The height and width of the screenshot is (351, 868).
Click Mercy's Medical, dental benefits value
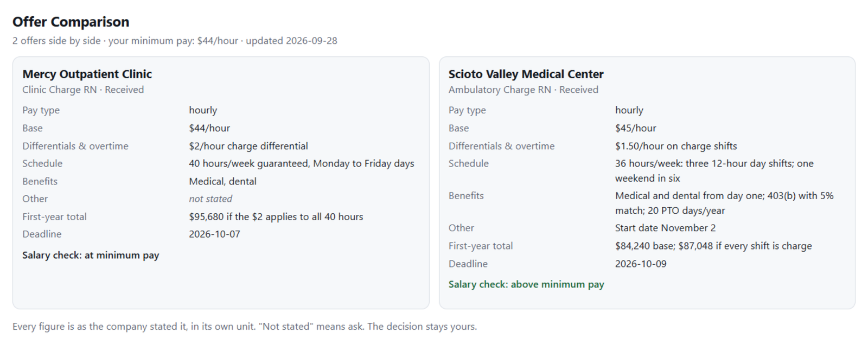[x=222, y=181]
